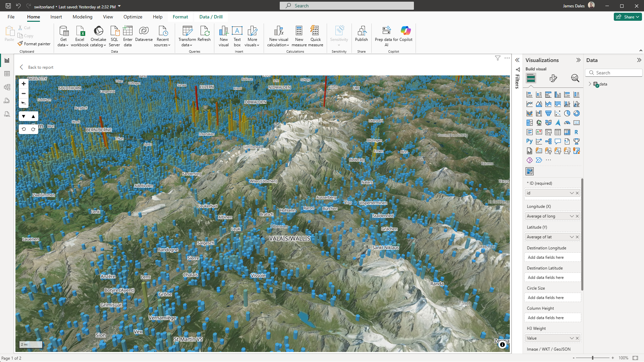Switch to Table view in left sidebar
The image size is (644, 362).
click(x=7, y=74)
